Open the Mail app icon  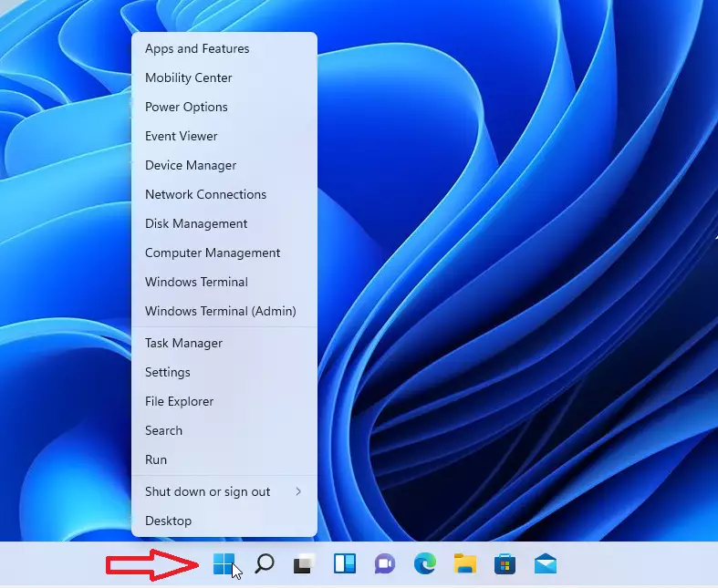pos(546,563)
